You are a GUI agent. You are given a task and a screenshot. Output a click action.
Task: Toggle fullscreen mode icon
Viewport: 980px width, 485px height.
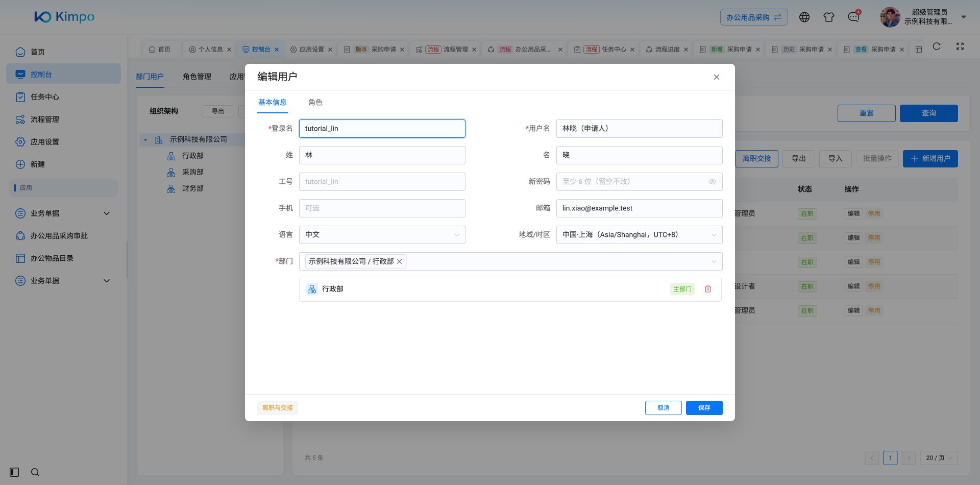pyautogui.click(x=960, y=46)
